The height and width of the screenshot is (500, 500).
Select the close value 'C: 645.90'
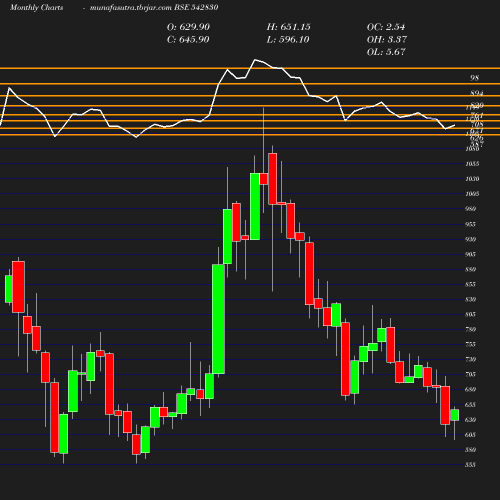[x=188, y=40]
